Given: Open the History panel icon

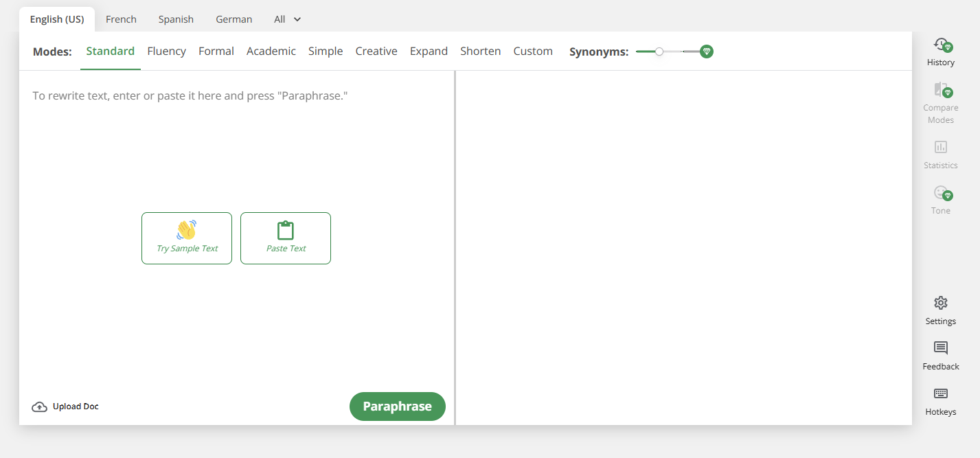Looking at the screenshot, I should (x=941, y=45).
